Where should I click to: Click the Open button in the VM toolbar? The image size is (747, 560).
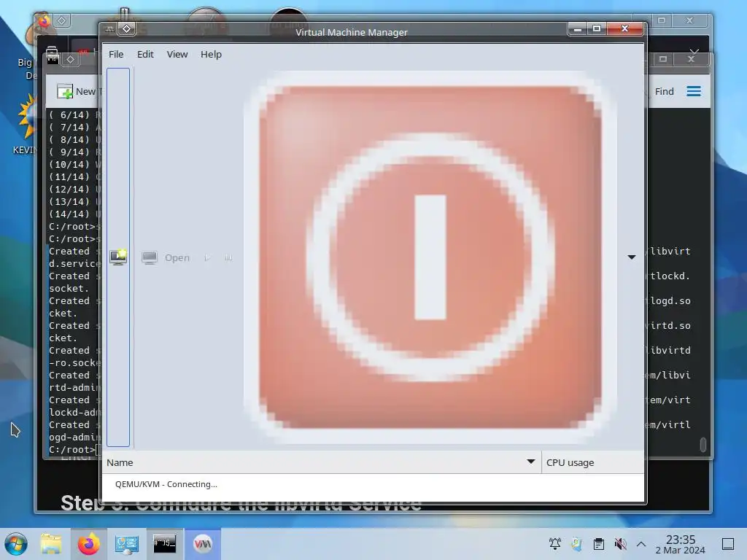coord(166,257)
